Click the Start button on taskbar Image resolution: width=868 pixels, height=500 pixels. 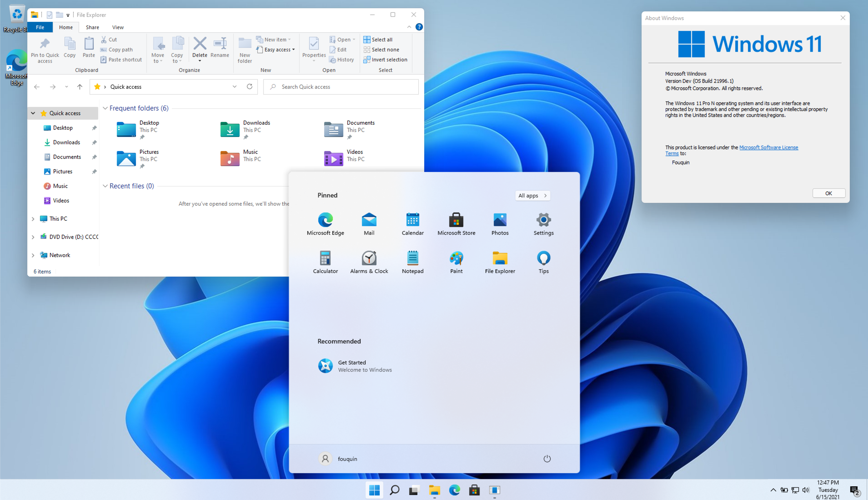(374, 490)
